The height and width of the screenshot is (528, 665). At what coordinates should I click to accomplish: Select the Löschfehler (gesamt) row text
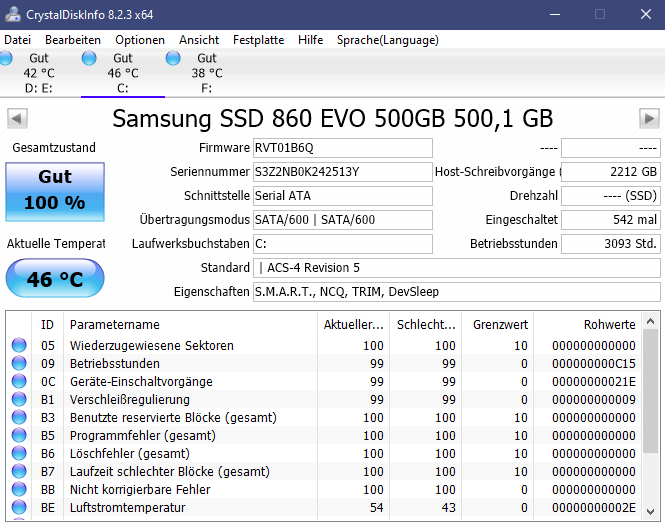click(x=130, y=454)
